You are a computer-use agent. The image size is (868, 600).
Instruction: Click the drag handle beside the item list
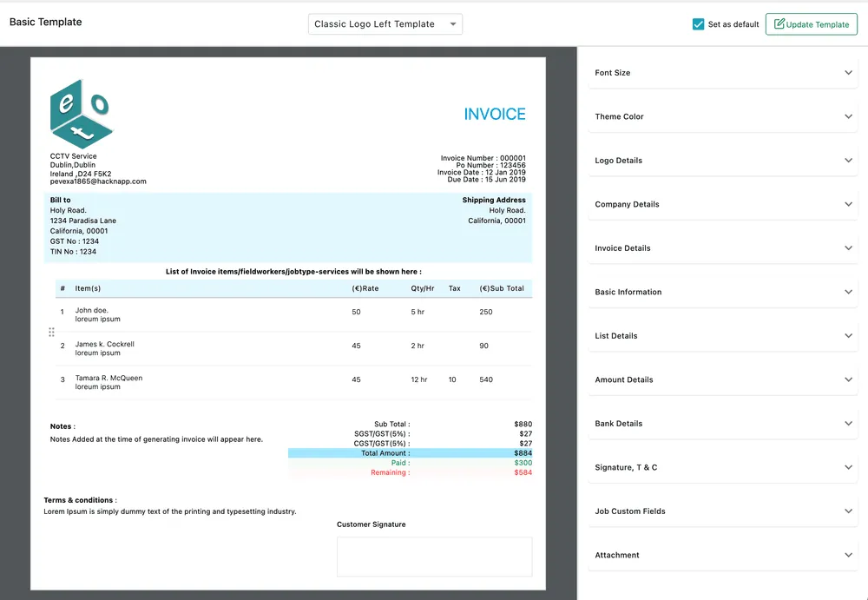click(51, 332)
